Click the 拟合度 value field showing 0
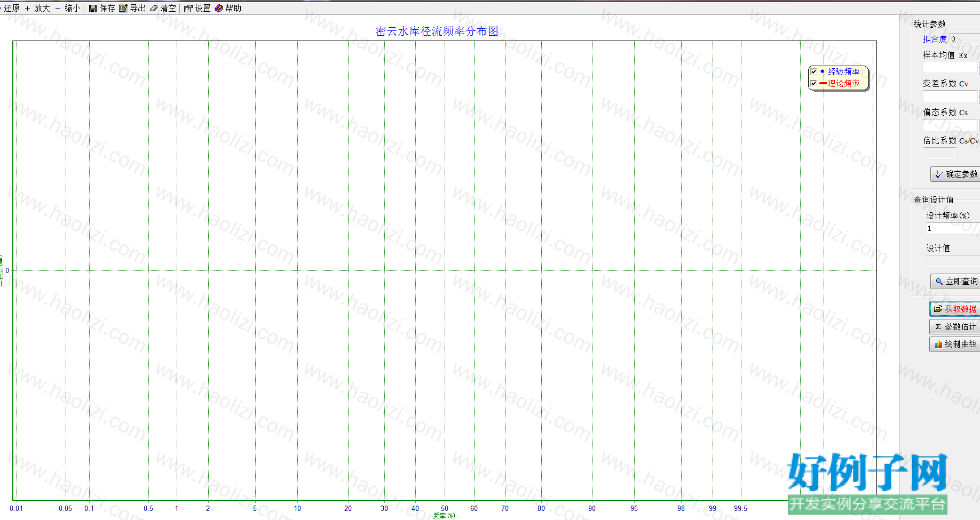Viewport: 980px width, 520px height. tap(965, 39)
